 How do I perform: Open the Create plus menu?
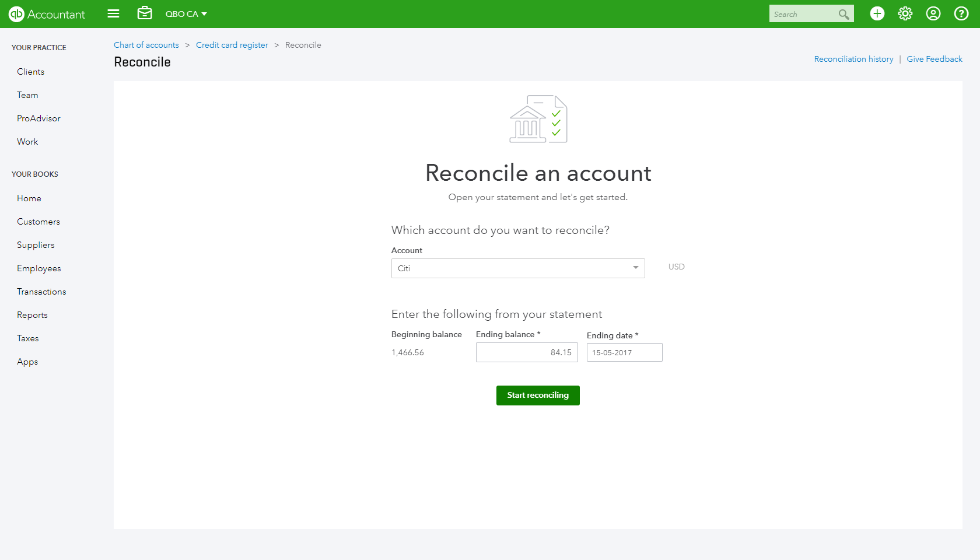pos(877,13)
